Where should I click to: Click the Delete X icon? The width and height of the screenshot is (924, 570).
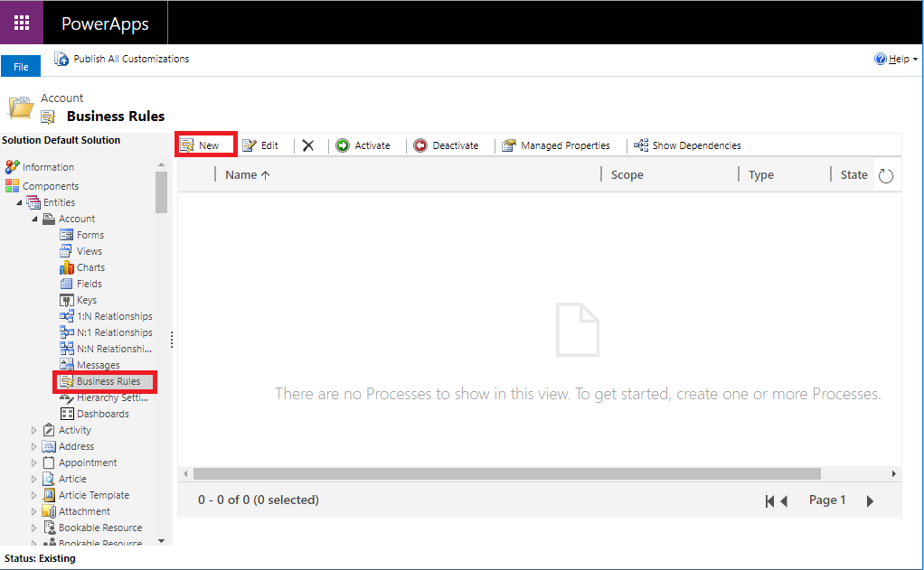[x=308, y=145]
